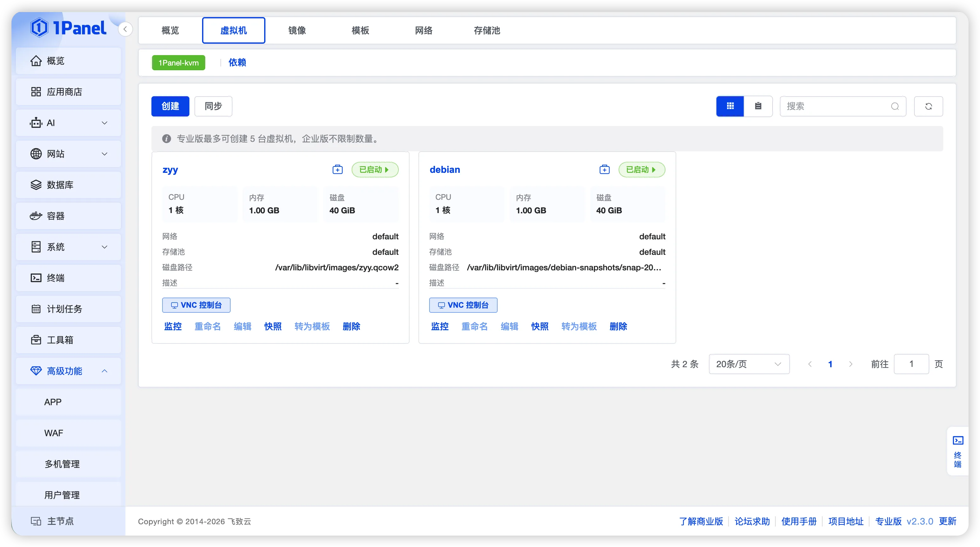The height and width of the screenshot is (547, 980).
Task: Switch to list table view
Action: tap(758, 106)
